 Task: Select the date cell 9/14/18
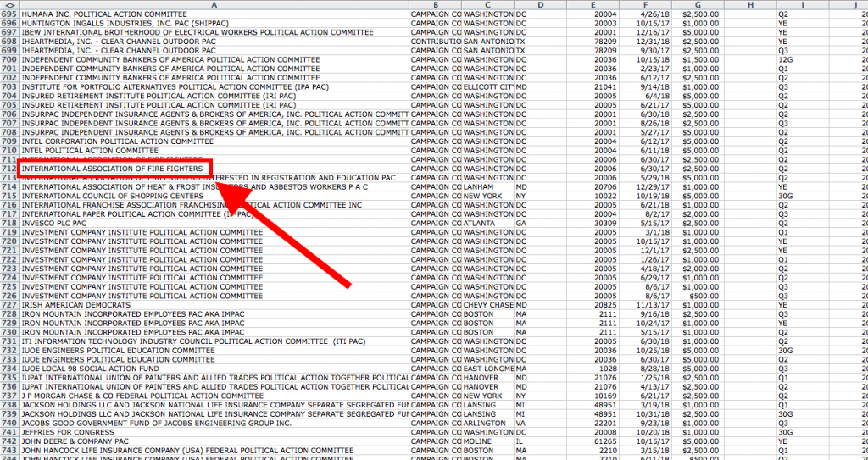pyautogui.click(x=645, y=87)
